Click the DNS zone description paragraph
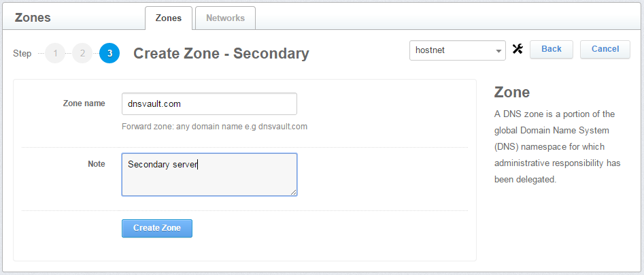The height and width of the screenshot is (275, 644). tap(558, 146)
